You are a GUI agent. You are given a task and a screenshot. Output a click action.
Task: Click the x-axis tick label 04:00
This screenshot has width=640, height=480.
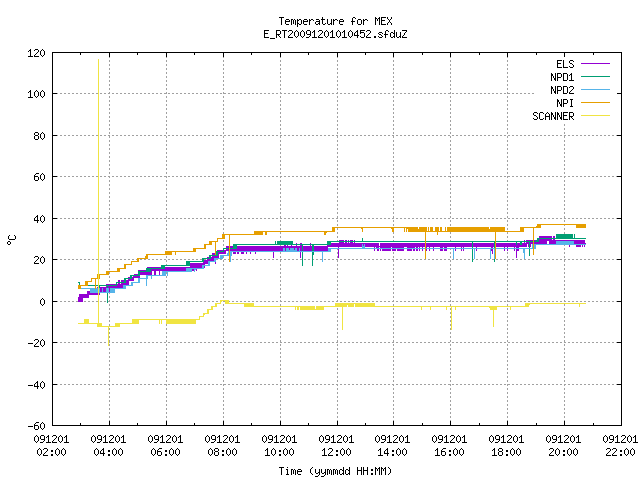click(x=109, y=452)
